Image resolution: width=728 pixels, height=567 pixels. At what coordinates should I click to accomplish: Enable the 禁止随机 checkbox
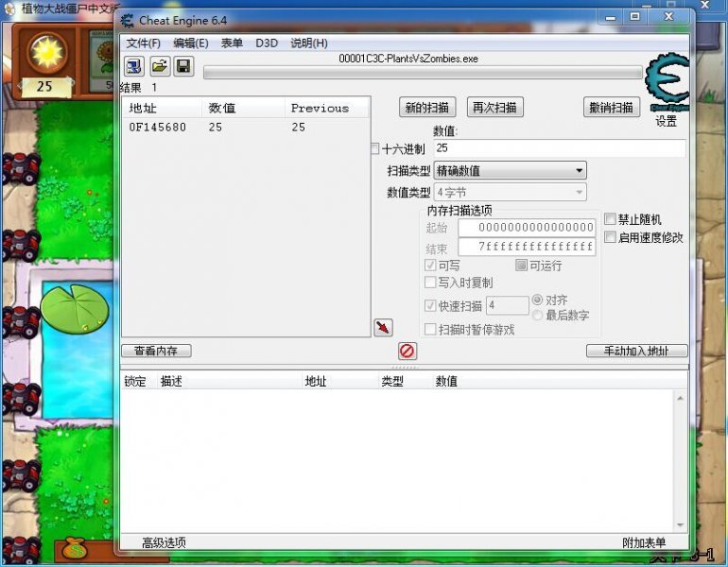610,218
